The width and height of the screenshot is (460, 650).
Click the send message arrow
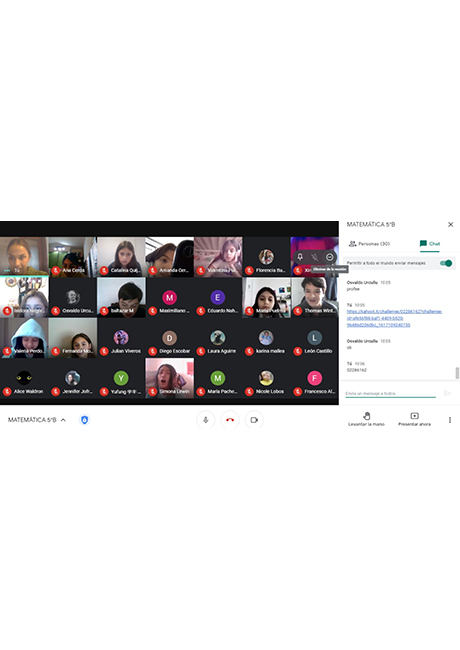[447, 393]
